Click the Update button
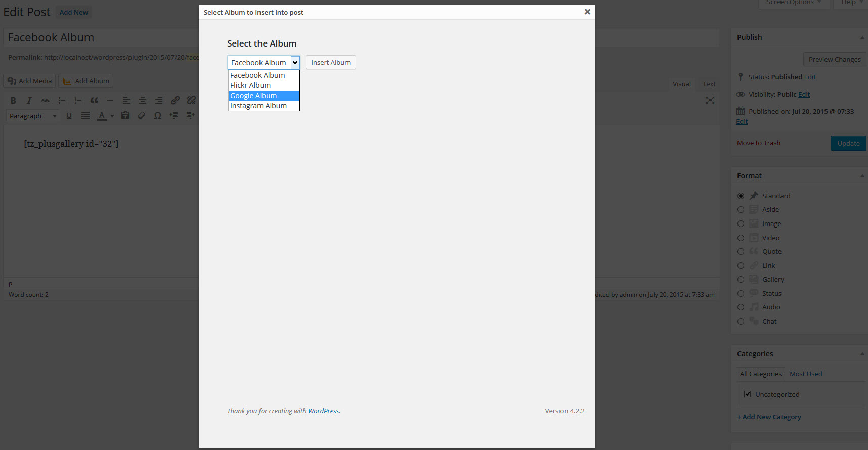 [x=848, y=143]
